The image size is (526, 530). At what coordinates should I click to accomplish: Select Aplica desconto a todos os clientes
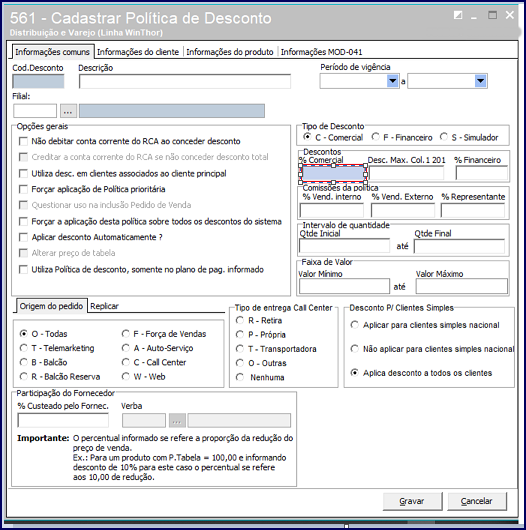[355, 373]
